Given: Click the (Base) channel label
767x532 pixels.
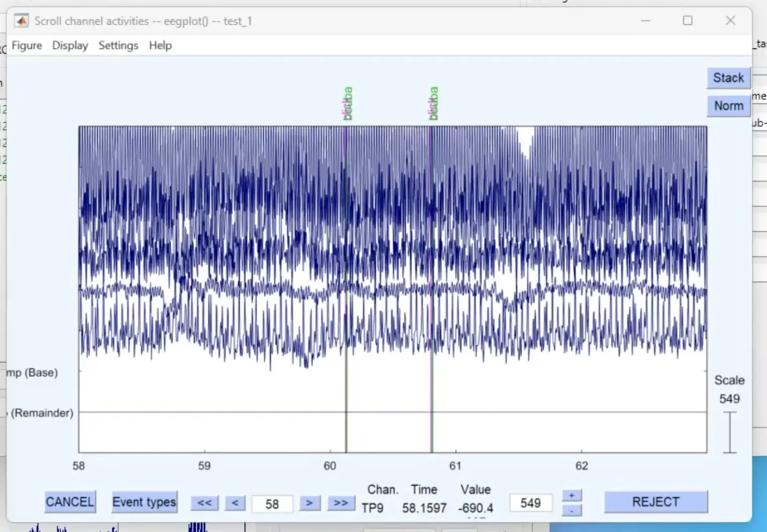Looking at the screenshot, I should point(41,373).
